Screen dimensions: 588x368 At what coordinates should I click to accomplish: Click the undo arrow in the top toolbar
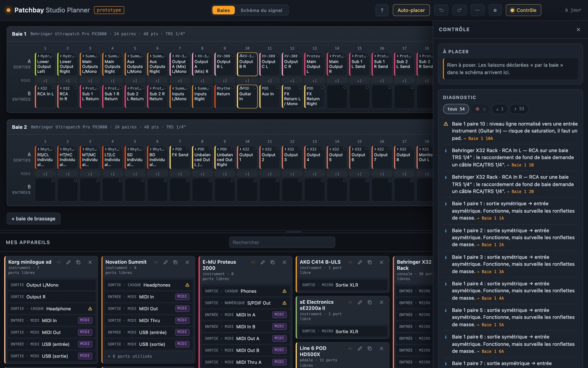[441, 10]
